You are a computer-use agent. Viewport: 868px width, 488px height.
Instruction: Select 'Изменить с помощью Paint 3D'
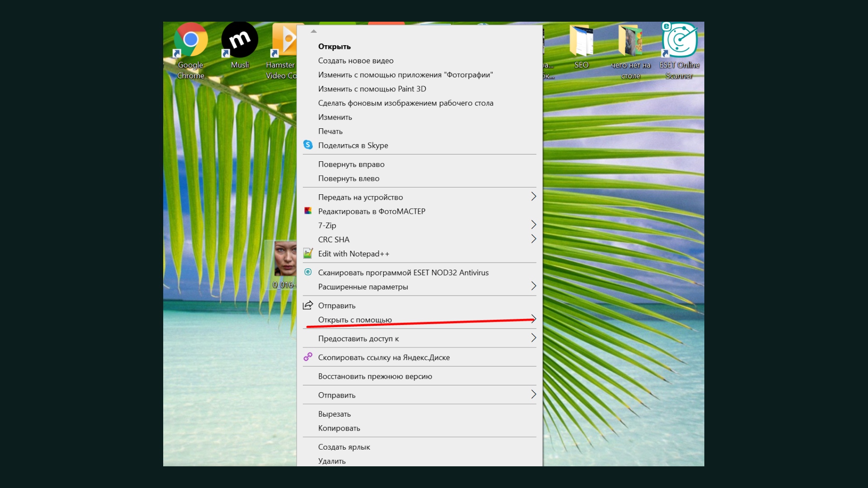[x=372, y=89]
